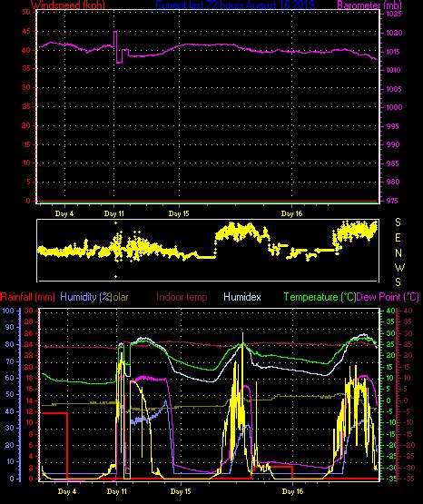Click the 30 value on windspeed axis
Screen dimensions: 423x504
pos(26,87)
